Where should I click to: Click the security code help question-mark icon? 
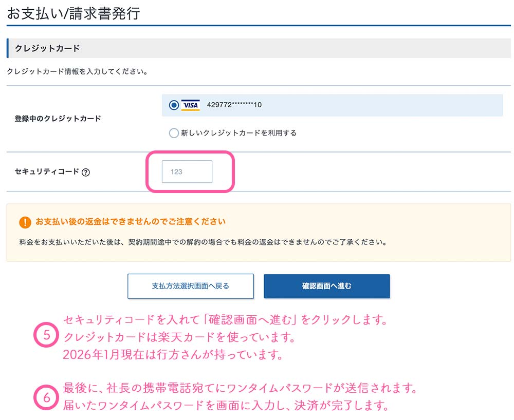86,173
